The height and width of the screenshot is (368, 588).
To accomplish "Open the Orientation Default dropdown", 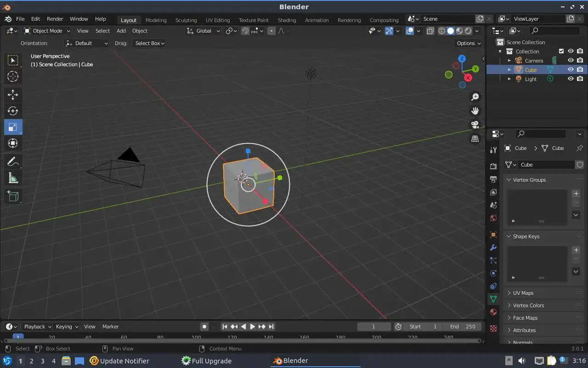I will 86,43.
